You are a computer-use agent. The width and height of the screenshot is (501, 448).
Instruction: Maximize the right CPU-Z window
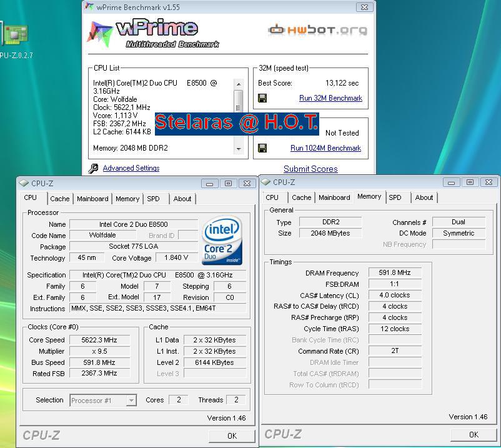[x=470, y=182]
